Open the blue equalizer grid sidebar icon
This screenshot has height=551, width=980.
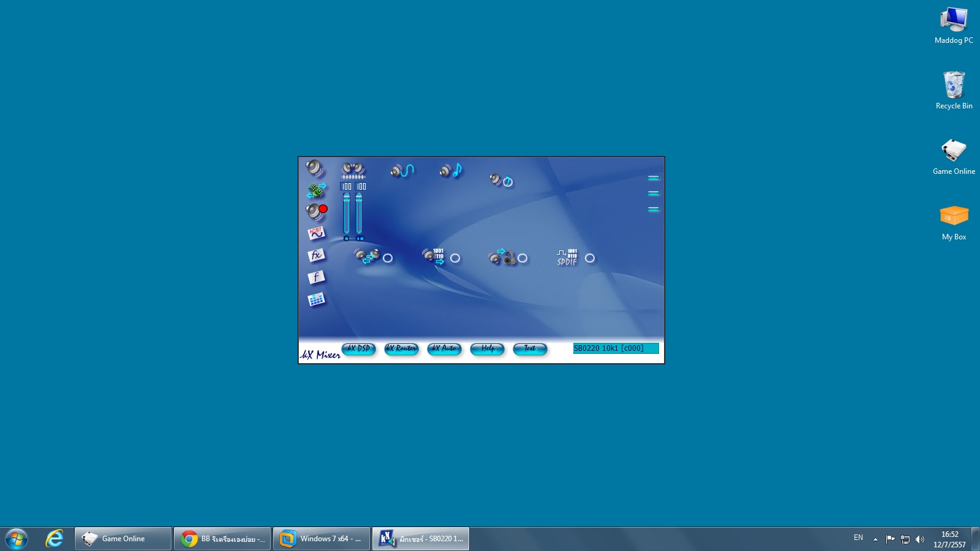(x=316, y=299)
